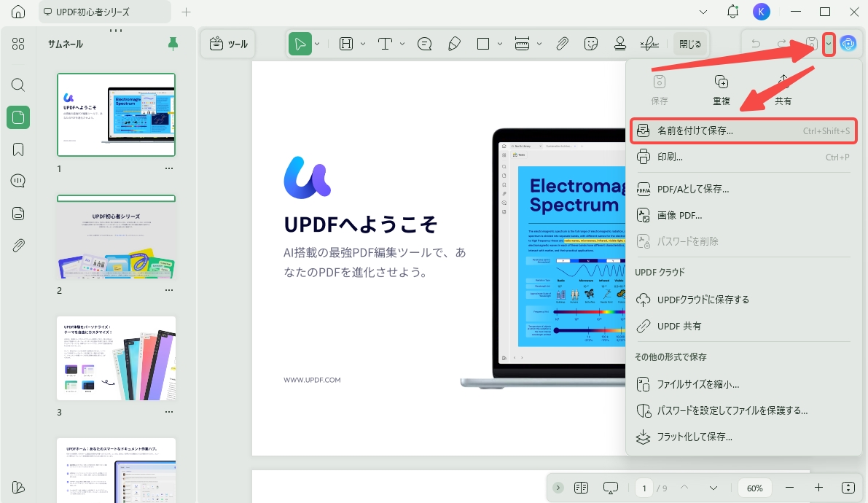This screenshot has height=503, width=868.
Task: Choose 名前を付けて保存... menu item
Action: click(x=743, y=130)
